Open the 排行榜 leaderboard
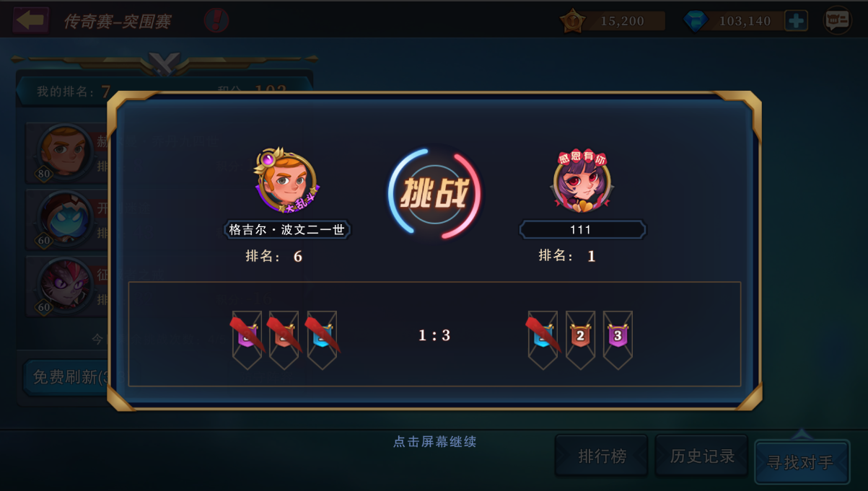This screenshot has height=491, width=868. [602, 456]
